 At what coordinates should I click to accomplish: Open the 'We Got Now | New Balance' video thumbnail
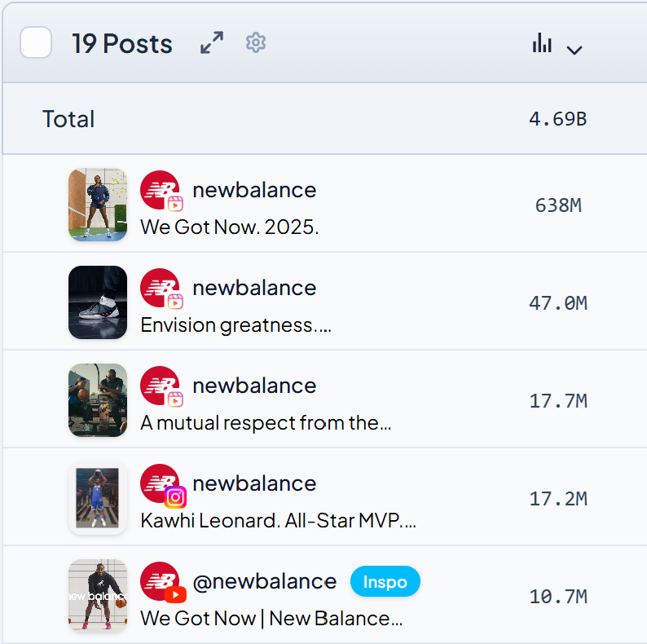click(x=98, y=596)
